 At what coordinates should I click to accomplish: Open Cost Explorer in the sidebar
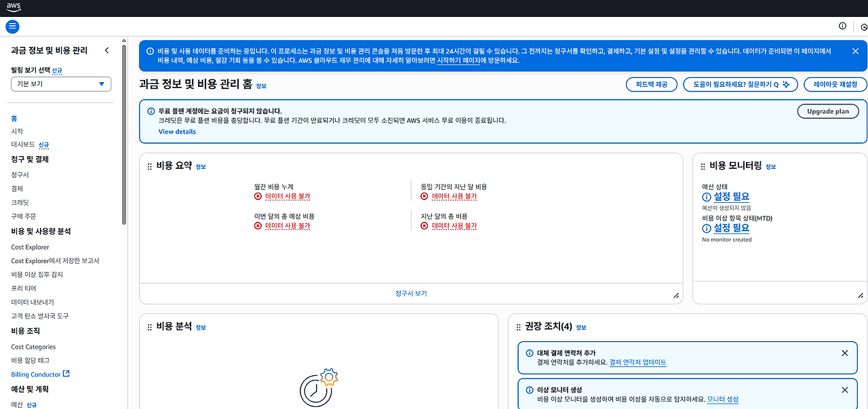[x=30, y=247]
